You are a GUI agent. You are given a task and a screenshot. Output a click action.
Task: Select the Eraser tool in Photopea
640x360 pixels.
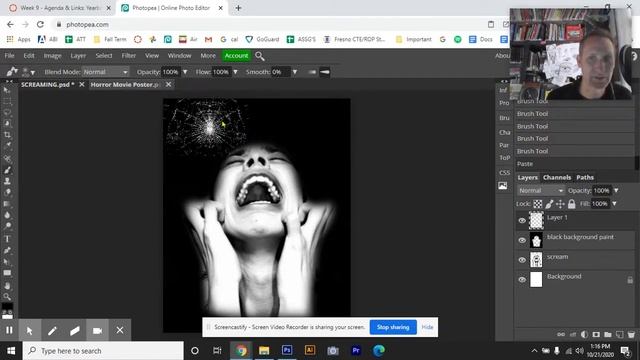[x=7, y=192]
